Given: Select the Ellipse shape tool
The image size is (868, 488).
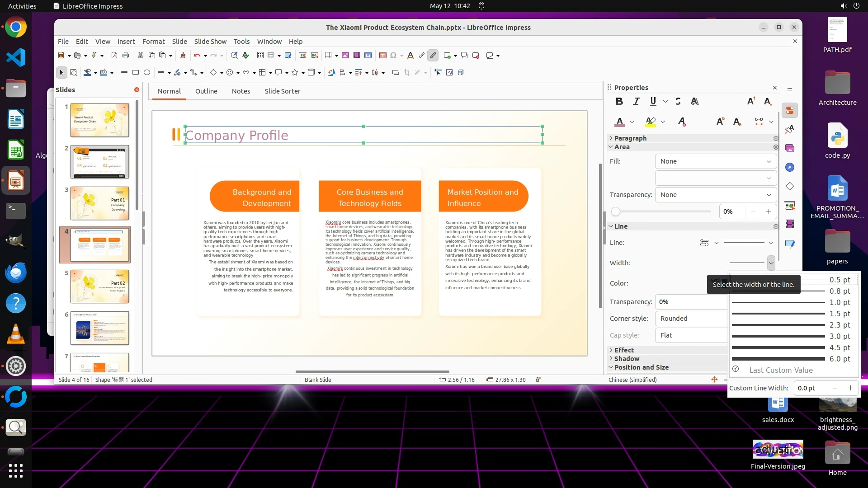Looking at the screenshot, I should pyautogui.click(x=147, y=72).
